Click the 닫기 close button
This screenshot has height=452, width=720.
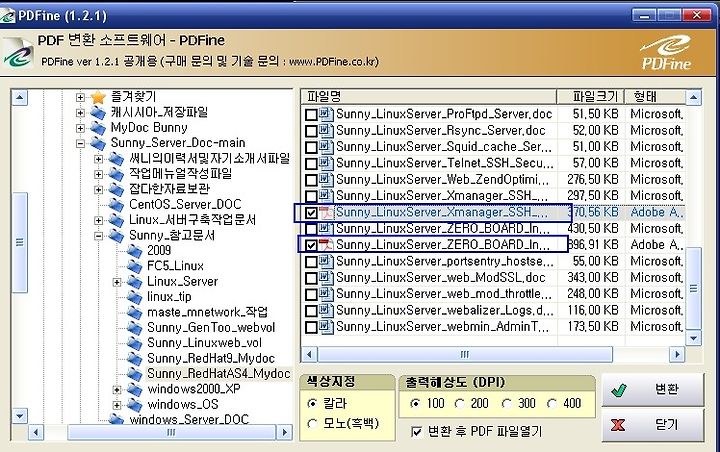pyautogui.click(x=652, y=425)
